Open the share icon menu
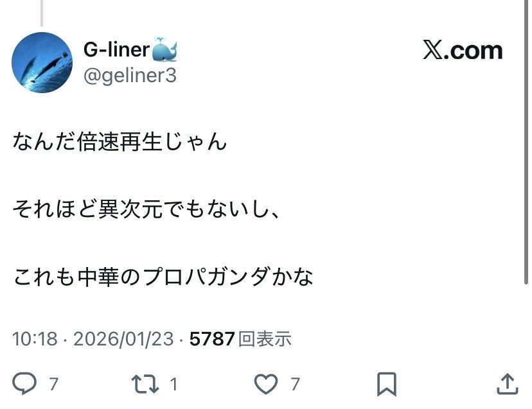 click(x=508, y=383)
